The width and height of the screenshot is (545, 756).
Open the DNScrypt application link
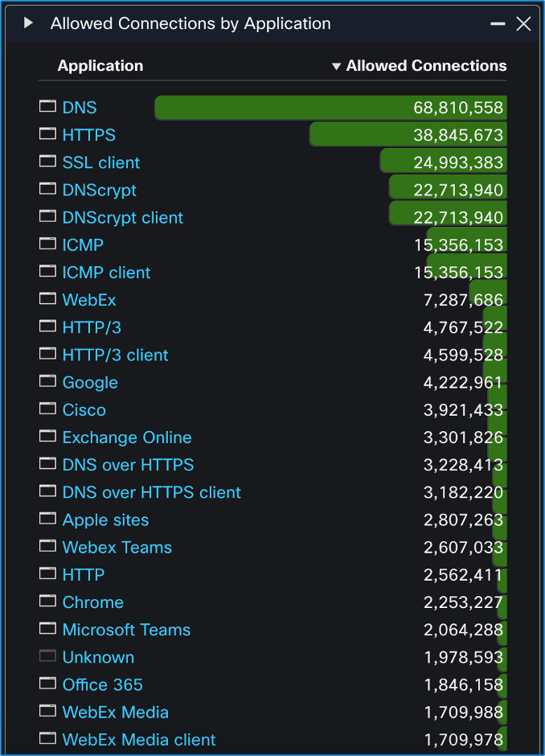[x=100, y=190]
